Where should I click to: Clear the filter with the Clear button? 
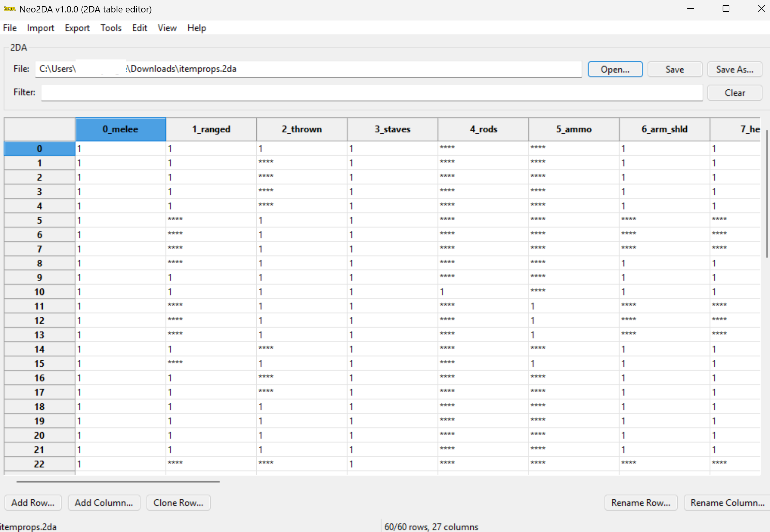[734, 93]
